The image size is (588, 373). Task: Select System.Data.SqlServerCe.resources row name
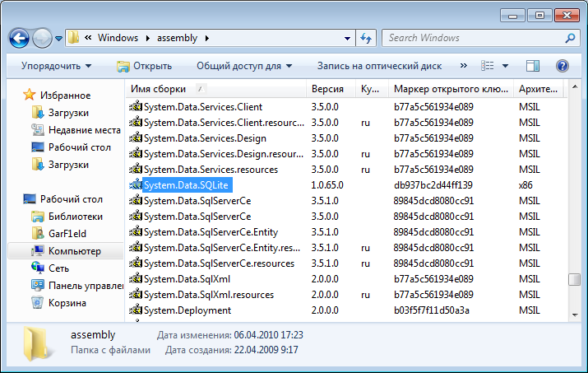219,263
